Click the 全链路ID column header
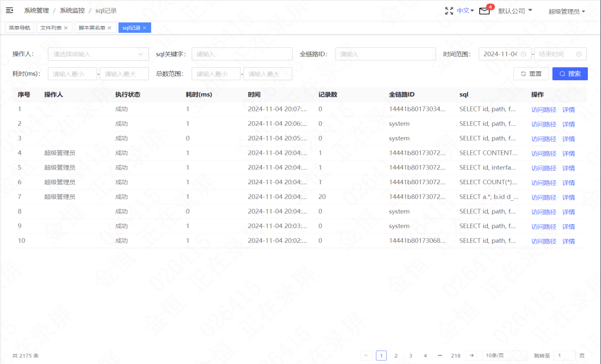 [401, 94]
